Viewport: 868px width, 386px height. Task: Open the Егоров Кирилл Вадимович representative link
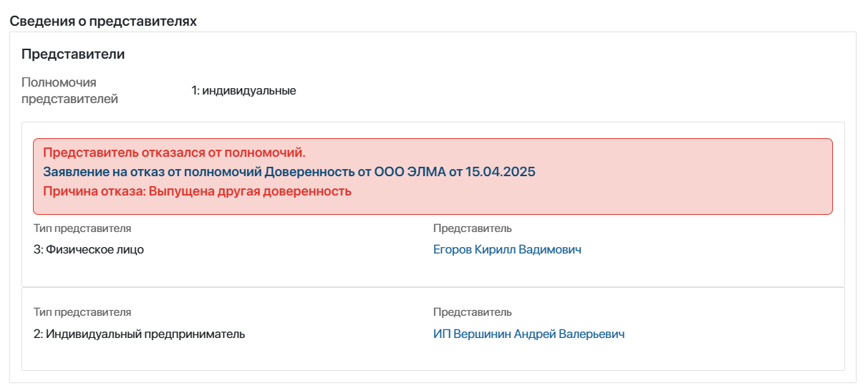[507, 249]
